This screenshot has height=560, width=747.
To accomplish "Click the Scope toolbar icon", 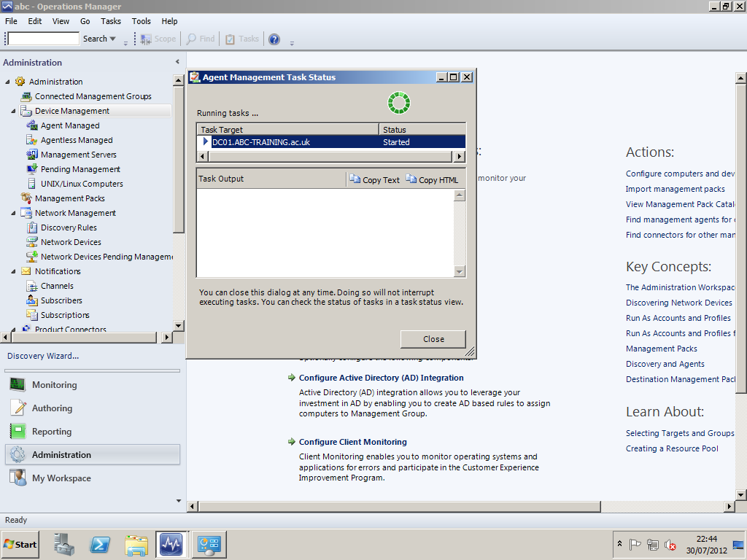I will click(146, 39).
